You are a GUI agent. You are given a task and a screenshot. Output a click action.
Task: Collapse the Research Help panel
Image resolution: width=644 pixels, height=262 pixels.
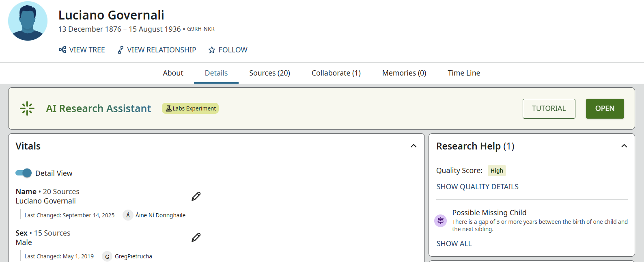[624, 146]
